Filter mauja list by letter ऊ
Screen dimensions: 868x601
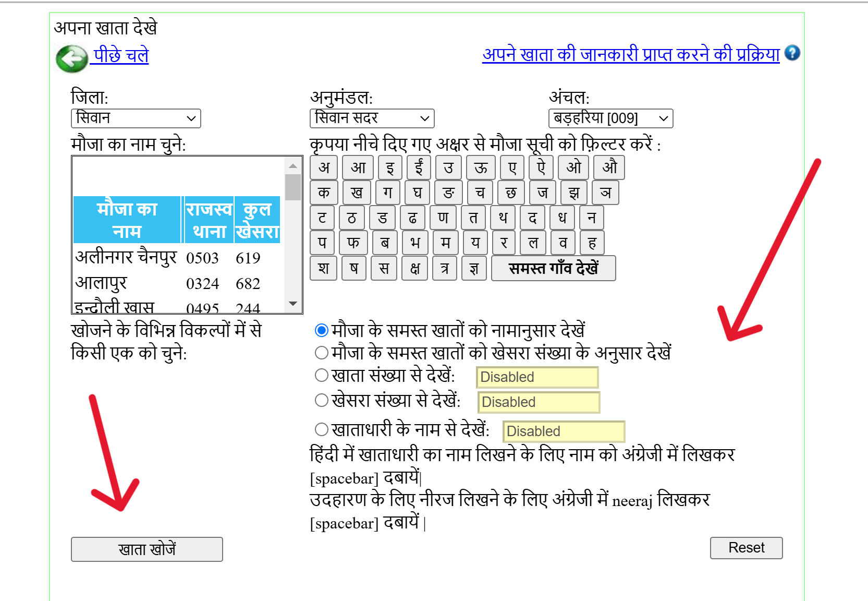[481, 167]
